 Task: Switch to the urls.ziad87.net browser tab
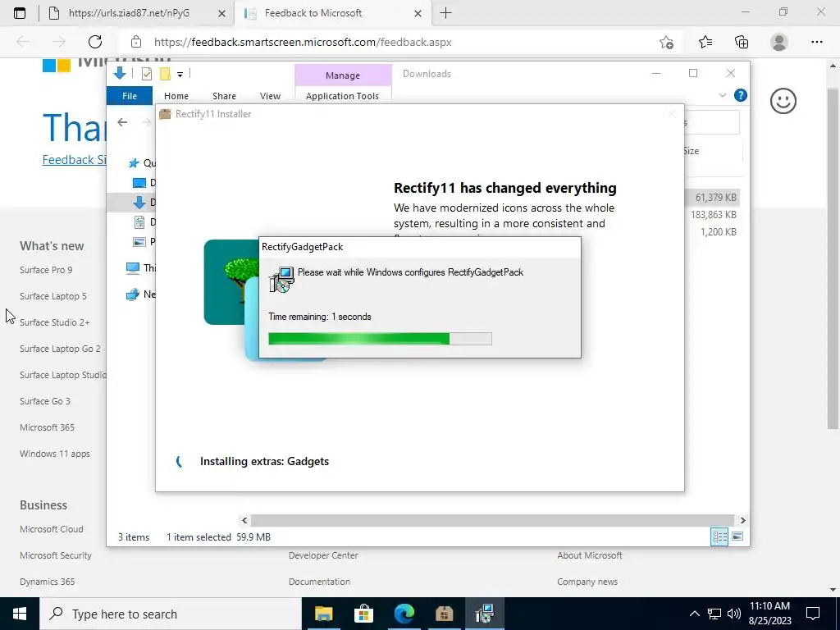click(129, 13)
